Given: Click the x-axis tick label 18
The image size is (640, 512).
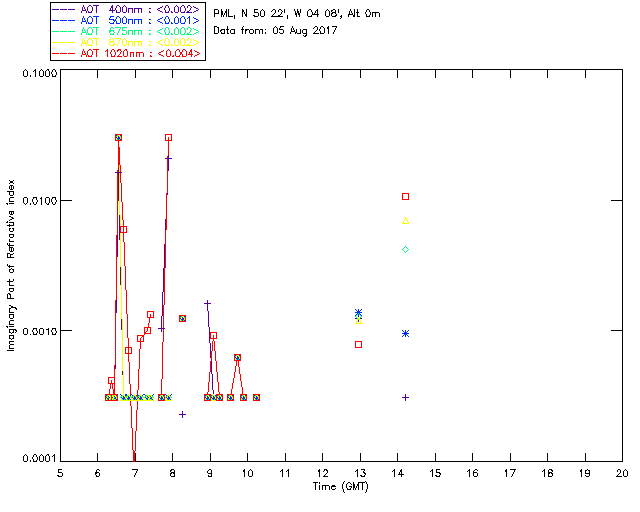Looking at the screenshot, I should pyautogui.click(x=547, y=473).
